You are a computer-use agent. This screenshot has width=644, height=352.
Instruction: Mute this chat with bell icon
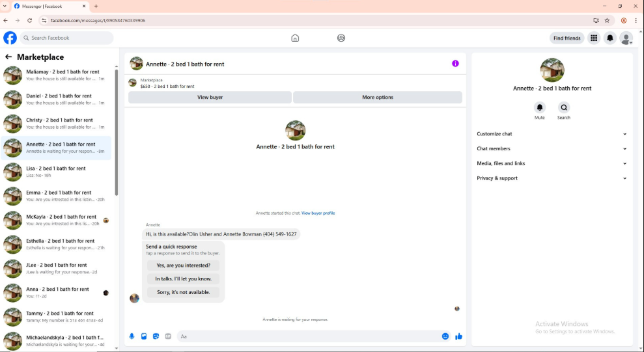click(540, 107)
